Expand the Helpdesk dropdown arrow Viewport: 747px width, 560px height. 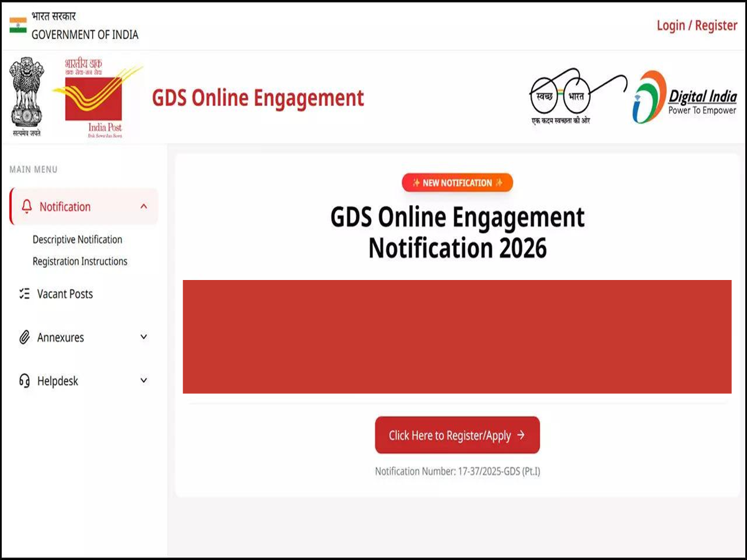click(144, 381)
